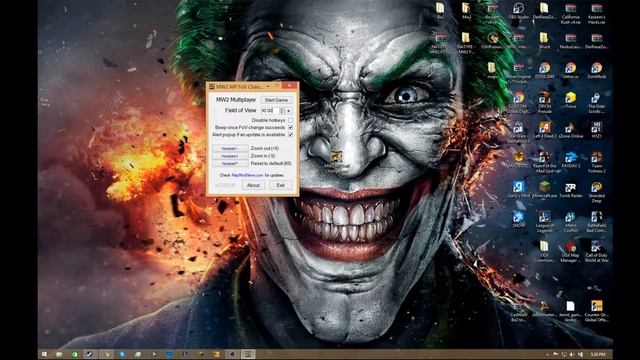Image resolution: width=640 pixels, height=360 pixels.
Task: Select the UGX Map Manager shortcut
Action: (571, 252)
